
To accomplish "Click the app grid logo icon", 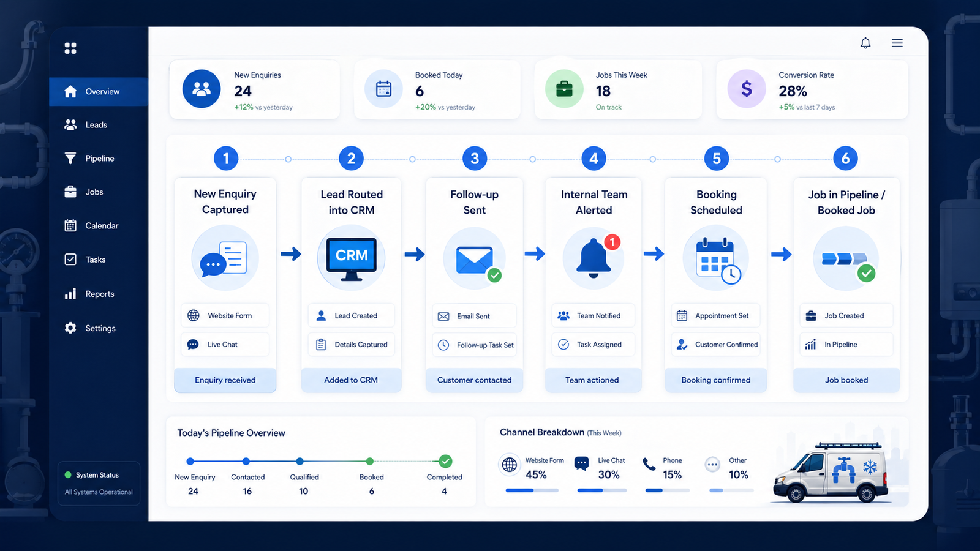I will [x=70, y=48].
